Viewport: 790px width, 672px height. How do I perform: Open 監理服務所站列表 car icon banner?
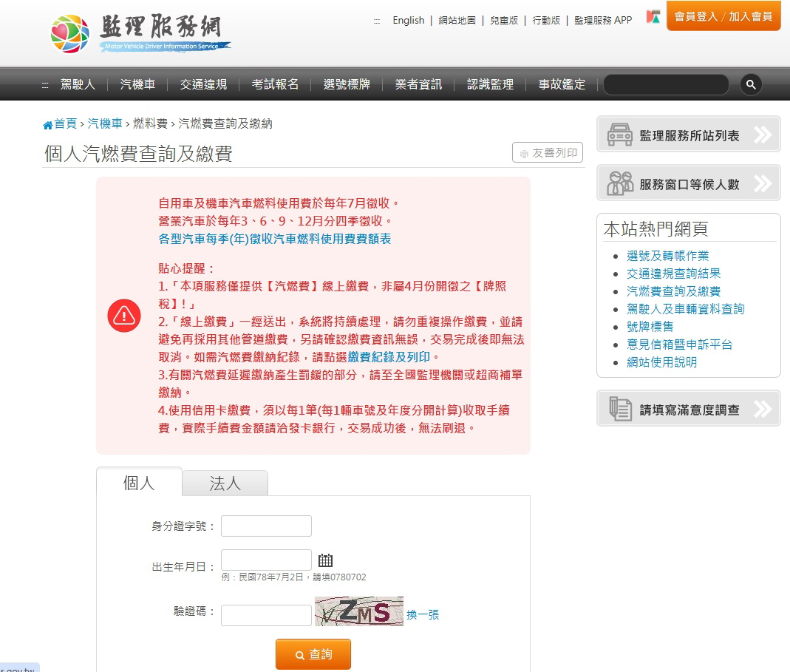click(x=688, y=135)
